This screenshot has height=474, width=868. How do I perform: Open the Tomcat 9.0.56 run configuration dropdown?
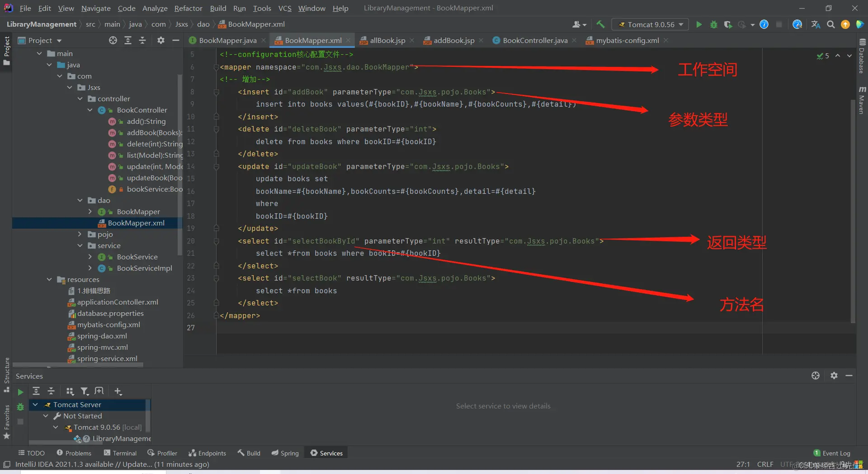(650, 24)
